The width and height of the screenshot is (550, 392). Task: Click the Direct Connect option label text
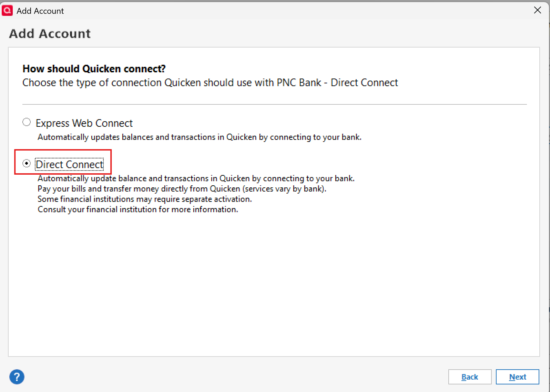70,165
